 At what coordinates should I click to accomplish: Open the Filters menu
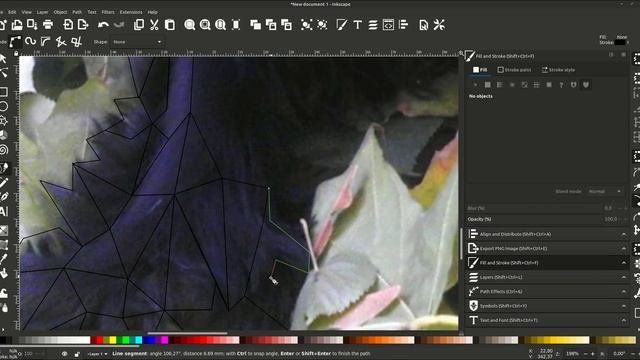click(108, 12)
